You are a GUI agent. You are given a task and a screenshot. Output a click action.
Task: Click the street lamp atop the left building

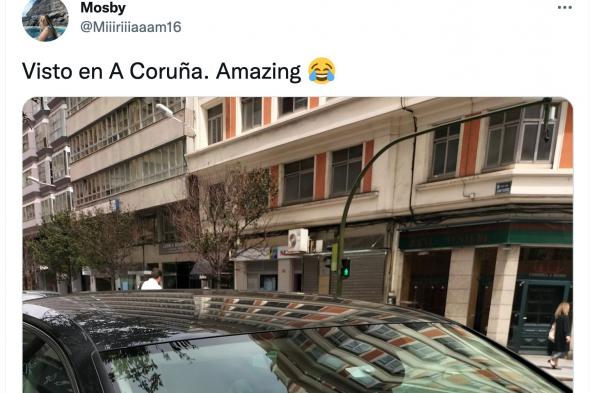coord(167,112)
